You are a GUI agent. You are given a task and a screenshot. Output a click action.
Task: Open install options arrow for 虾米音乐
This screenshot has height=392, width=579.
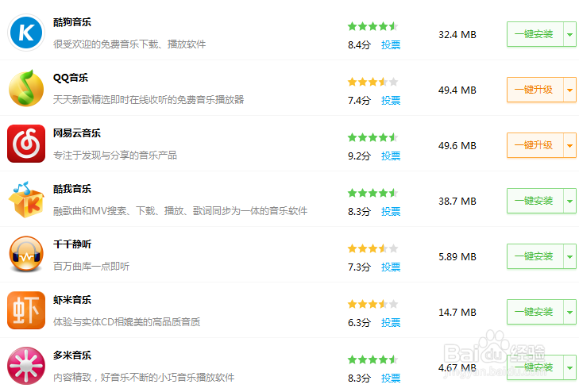point(569,312)
